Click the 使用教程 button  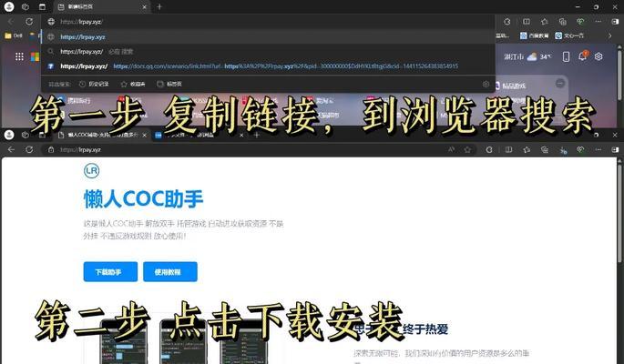coord(170,272)
